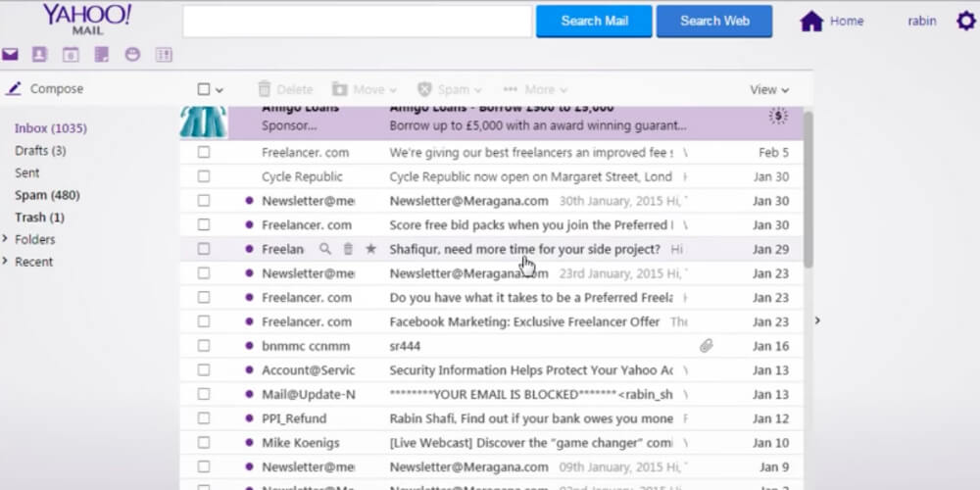Toggle the select-all checkbox in toolbar
The image size is (980, 490).
click(x=203, y=89)
